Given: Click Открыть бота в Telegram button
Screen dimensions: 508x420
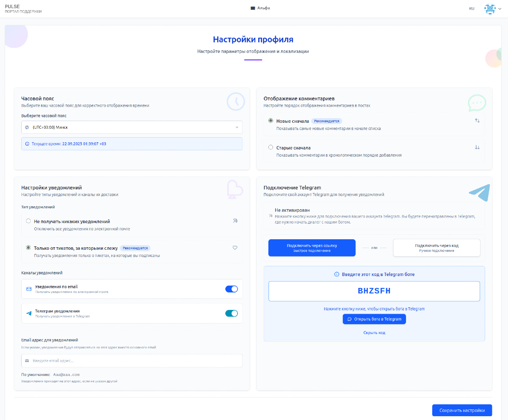Looking at the screenshot, I should tap(374, 319).
